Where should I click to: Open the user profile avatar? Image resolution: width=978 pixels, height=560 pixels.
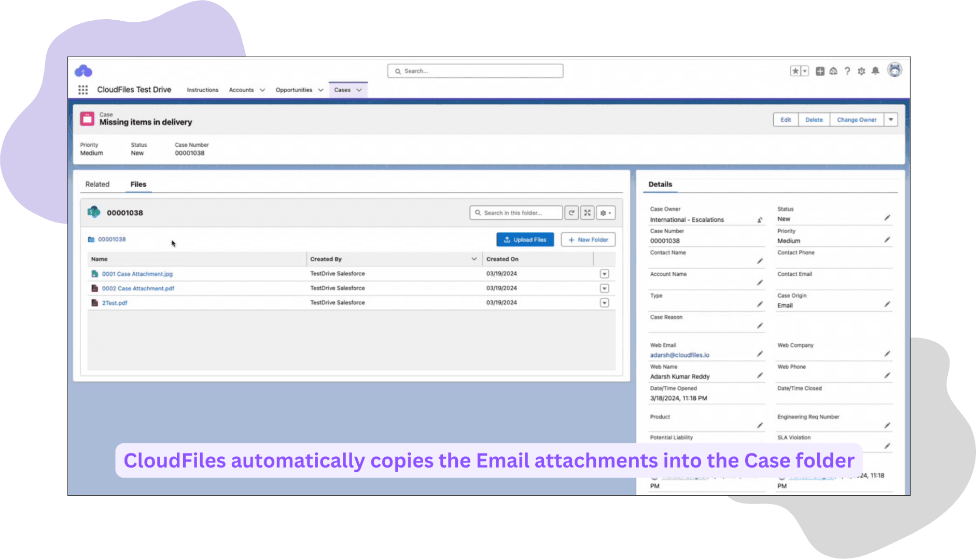[895, 70]
